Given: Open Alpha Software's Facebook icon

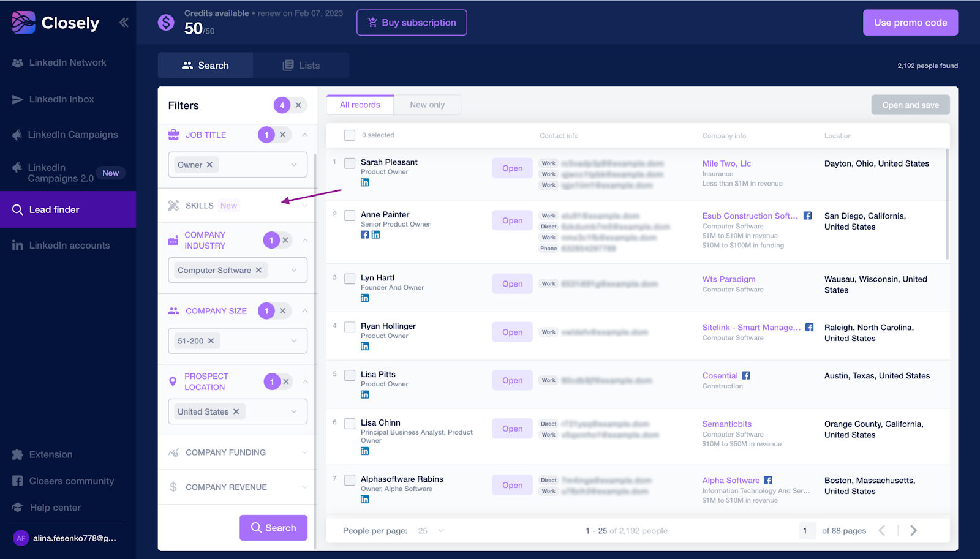Looking at the screenshot, I should pos(768,481).
